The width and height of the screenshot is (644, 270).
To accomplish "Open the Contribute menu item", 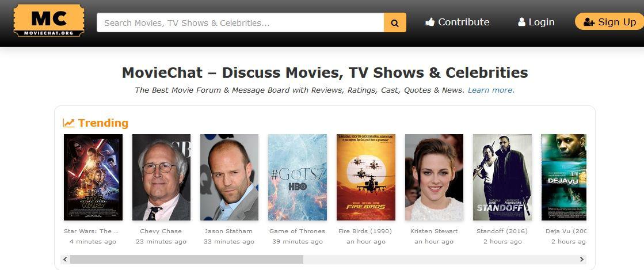I will point(457,22).
